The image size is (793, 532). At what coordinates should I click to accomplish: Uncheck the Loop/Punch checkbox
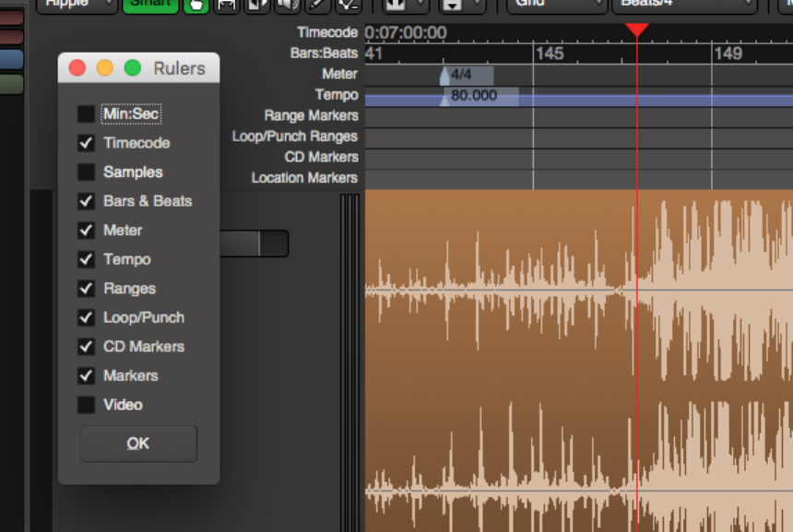[86, 317]
